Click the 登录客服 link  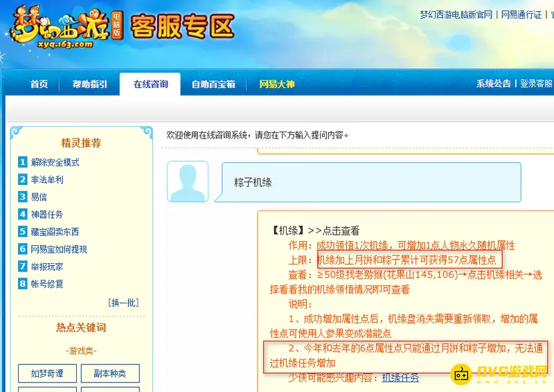point(537,83)
